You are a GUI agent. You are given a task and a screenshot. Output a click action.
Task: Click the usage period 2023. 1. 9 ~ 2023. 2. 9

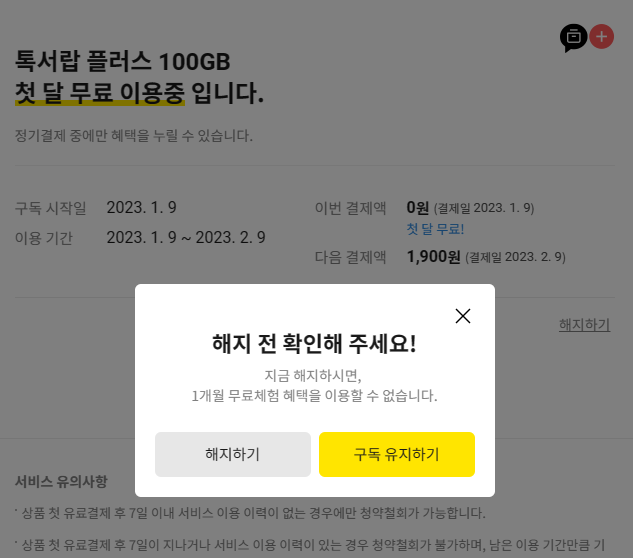[186, 237]
